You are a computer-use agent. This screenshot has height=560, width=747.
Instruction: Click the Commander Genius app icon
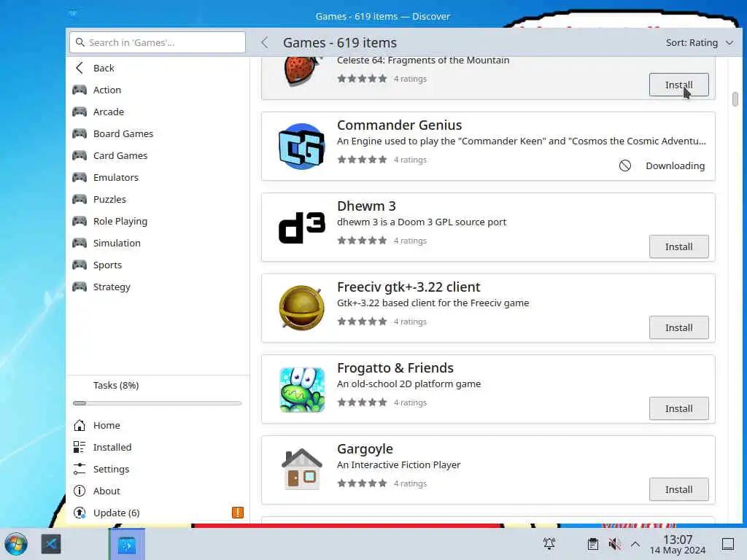(301, 146)
